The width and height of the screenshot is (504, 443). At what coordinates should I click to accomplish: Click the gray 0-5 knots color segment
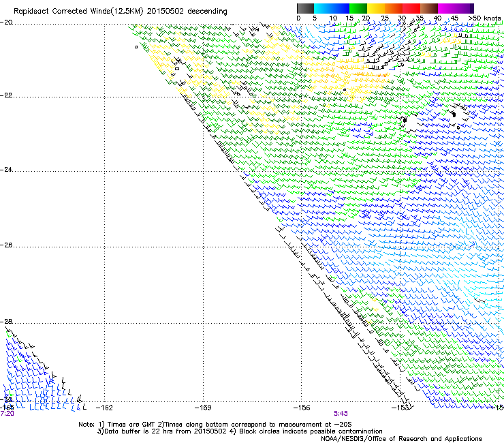click(x=305, y=8)
